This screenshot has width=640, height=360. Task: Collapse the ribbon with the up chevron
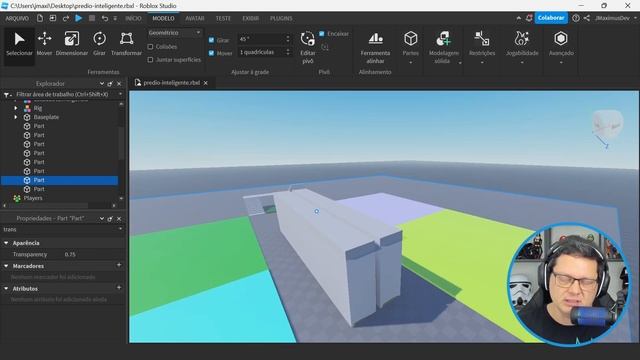click(518, 18)
